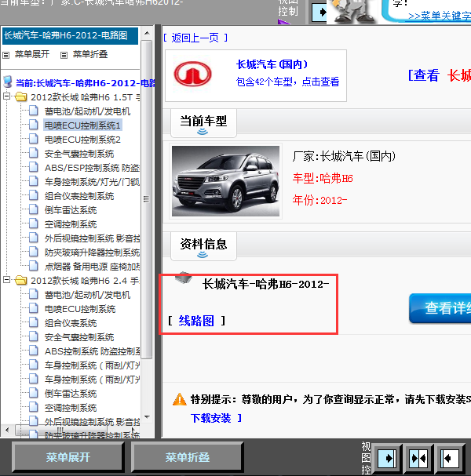471x476 pixels.
Task: Click the center-split view control icon at bottom
Action: [418, 458]
